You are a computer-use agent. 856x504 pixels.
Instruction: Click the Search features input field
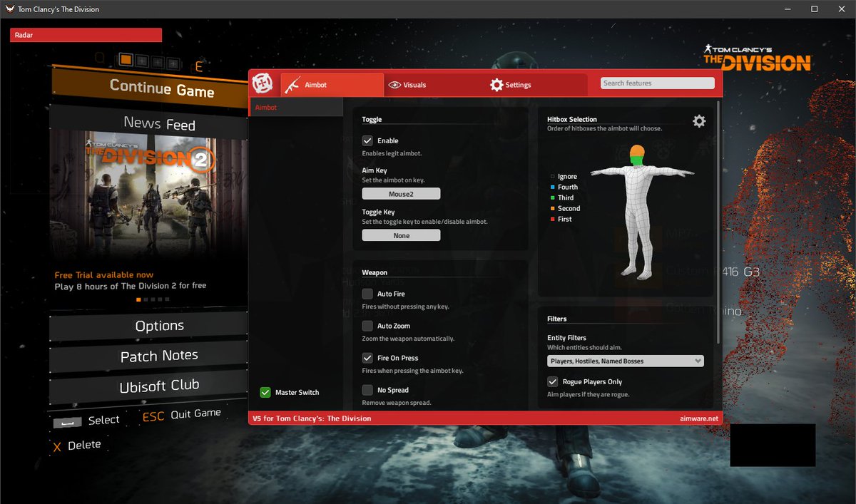[657, 83]
